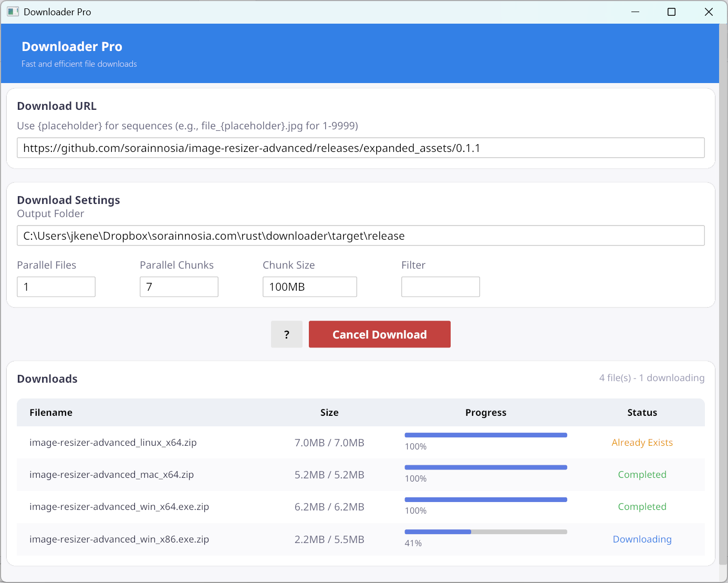Click the empty Filter field
Viewport: 728px width, 583px height.
point(440,287)
